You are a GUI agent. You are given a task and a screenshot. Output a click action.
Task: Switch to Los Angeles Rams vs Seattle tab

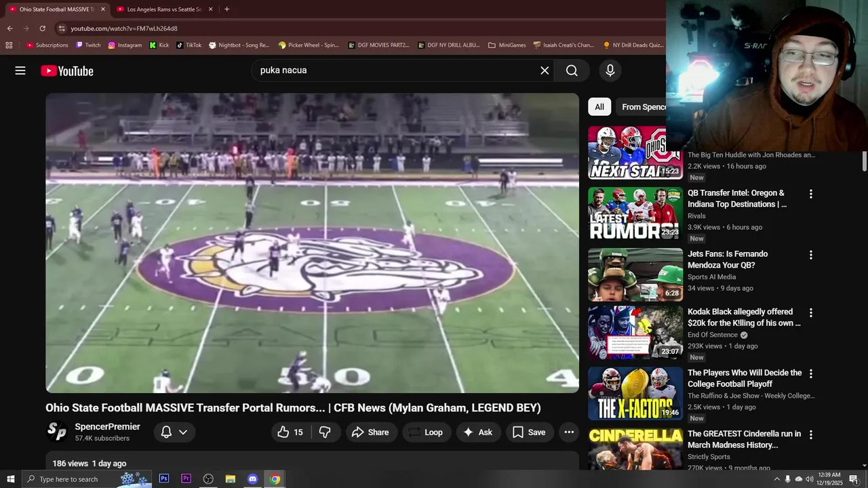(x=164, y=9)
